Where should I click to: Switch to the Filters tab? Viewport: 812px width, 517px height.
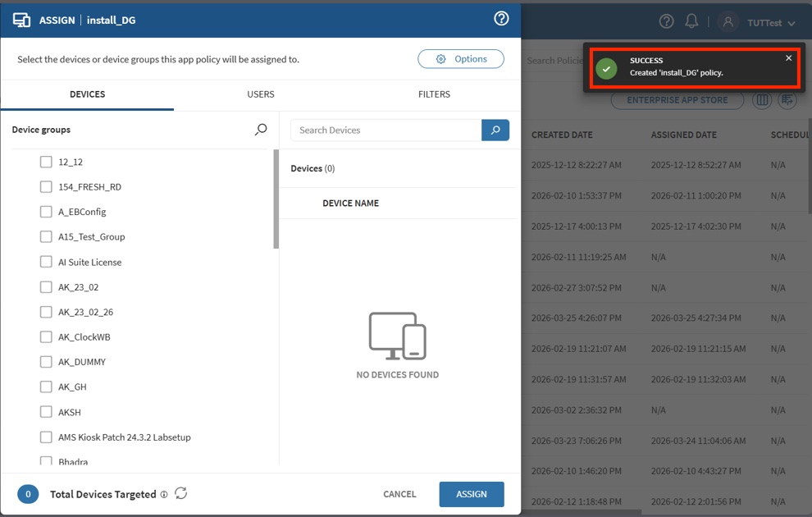(x=434, y=94)
